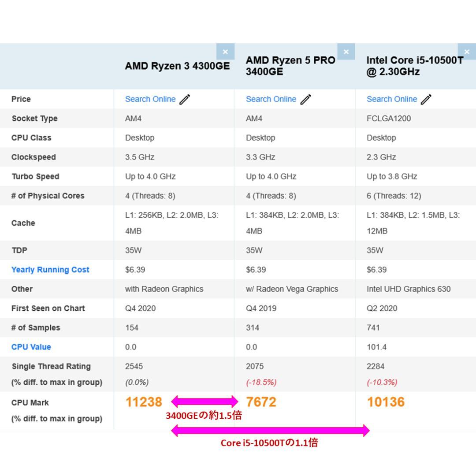Search Online price for Ryzen 3 4300GE
Screen dimensions: 476x476
(150, 99)
